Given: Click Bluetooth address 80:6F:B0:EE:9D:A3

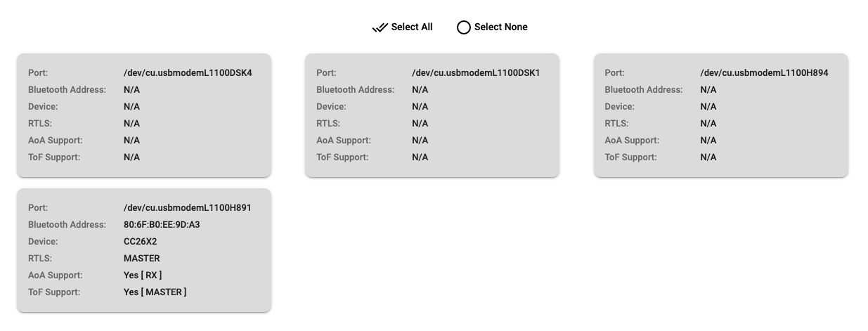Looking at the screenshot, I should pos(162,225).
